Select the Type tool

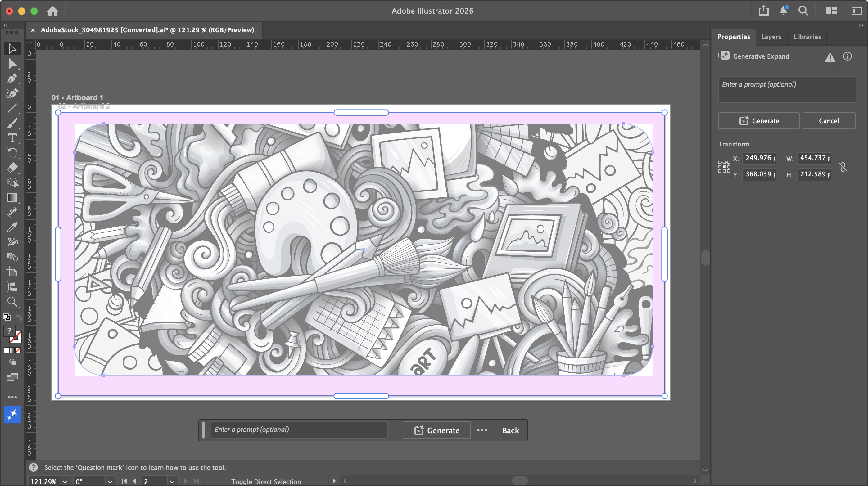click(12, 138)
